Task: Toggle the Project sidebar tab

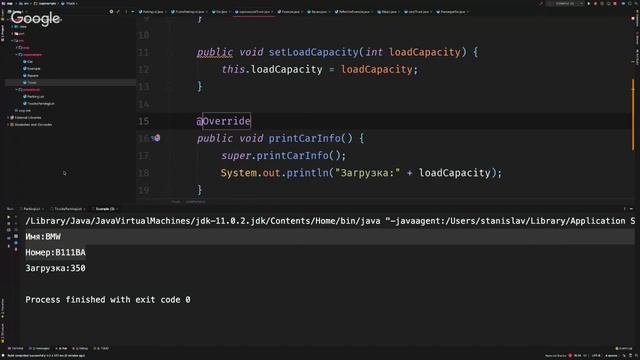Action: (x=2, y=33)
